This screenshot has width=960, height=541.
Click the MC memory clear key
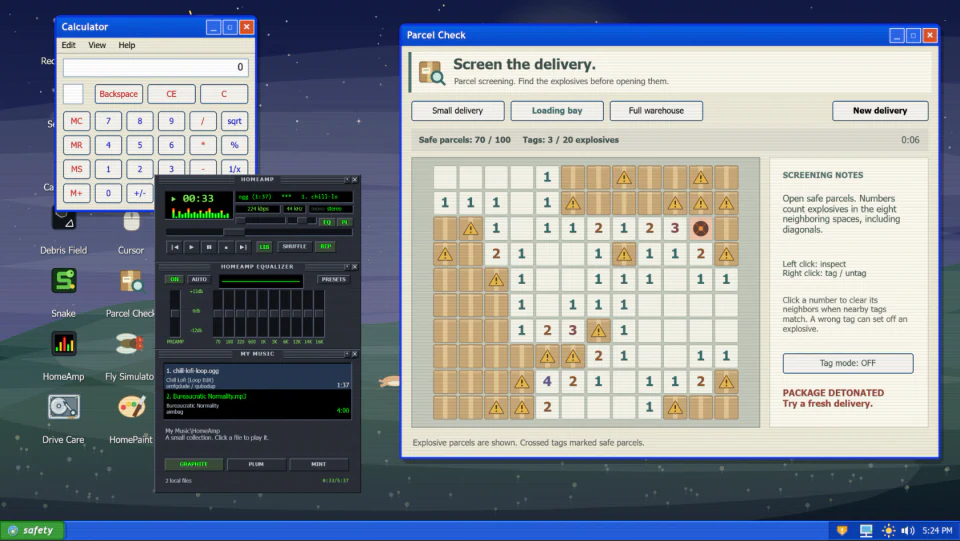coord(77,121)
